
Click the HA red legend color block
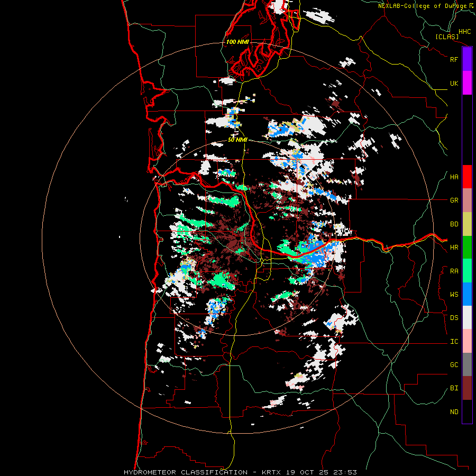(467, 177)
